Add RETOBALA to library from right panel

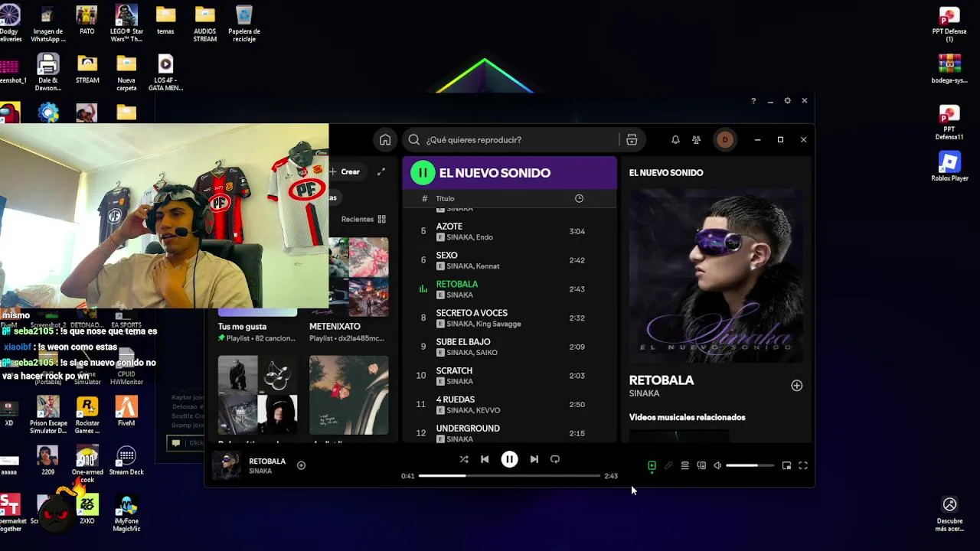point(797,386)
